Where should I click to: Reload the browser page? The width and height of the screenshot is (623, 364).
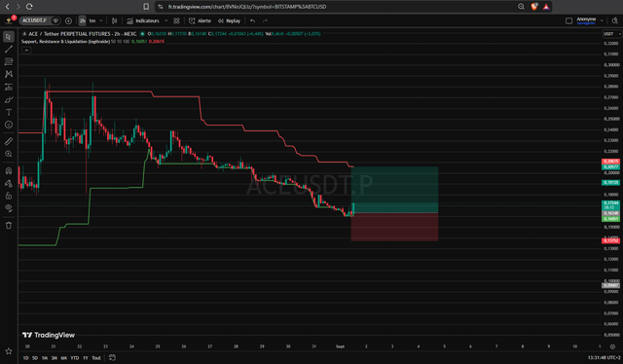coord(29,7)
